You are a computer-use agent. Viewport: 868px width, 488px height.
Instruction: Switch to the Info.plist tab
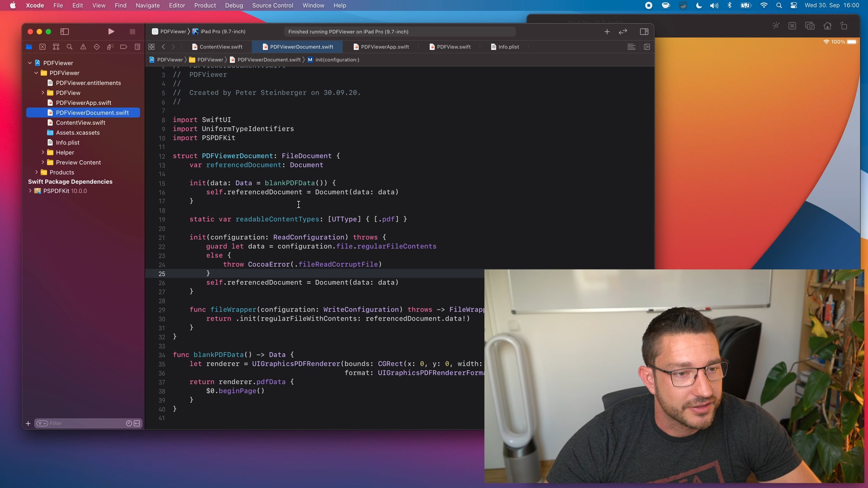(505, 47)
